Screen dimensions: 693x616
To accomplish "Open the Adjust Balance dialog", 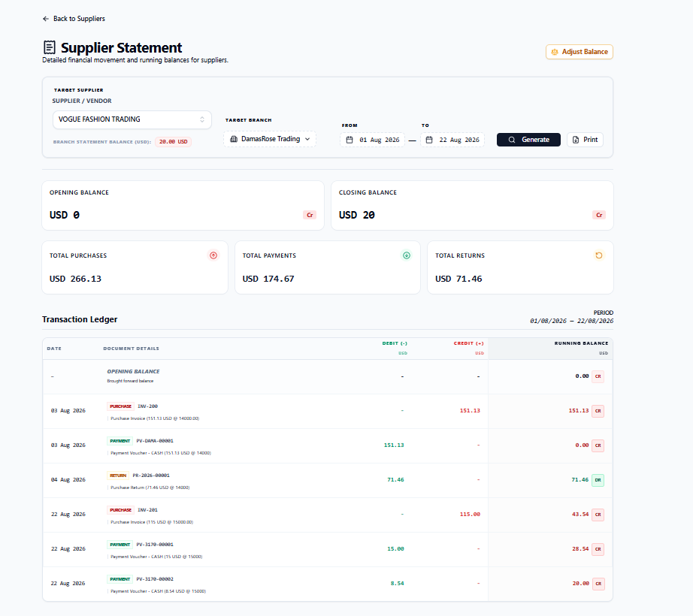I will (x=579, y=52).
